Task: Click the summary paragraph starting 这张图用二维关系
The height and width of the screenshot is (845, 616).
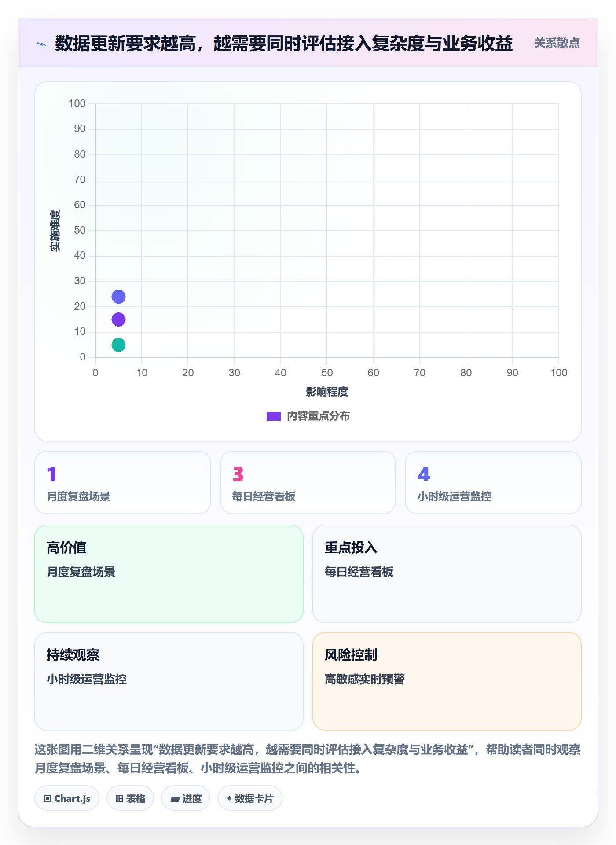Action: pos(308,759)
